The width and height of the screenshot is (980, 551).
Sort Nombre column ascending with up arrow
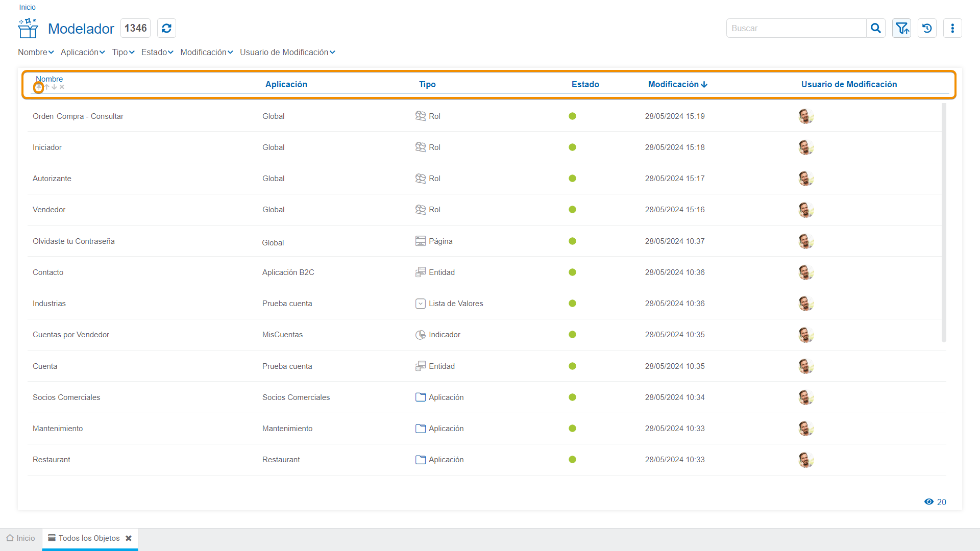click(46, 87)
